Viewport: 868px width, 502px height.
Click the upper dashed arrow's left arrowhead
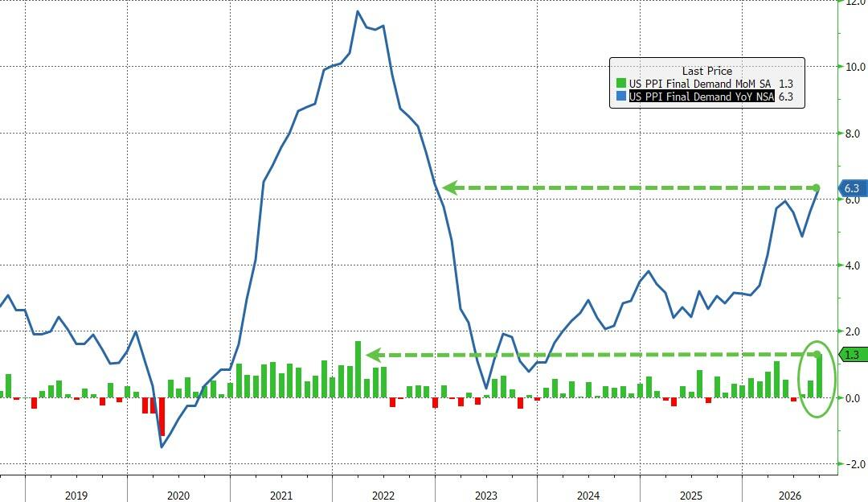click(449, 187)
